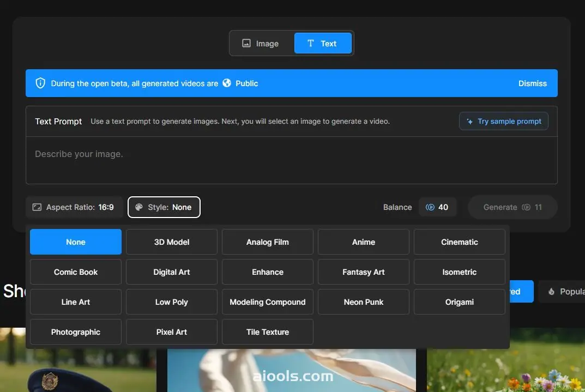Dismiss the open beta notice
This screenshot has height=392, width=585.
532,83
